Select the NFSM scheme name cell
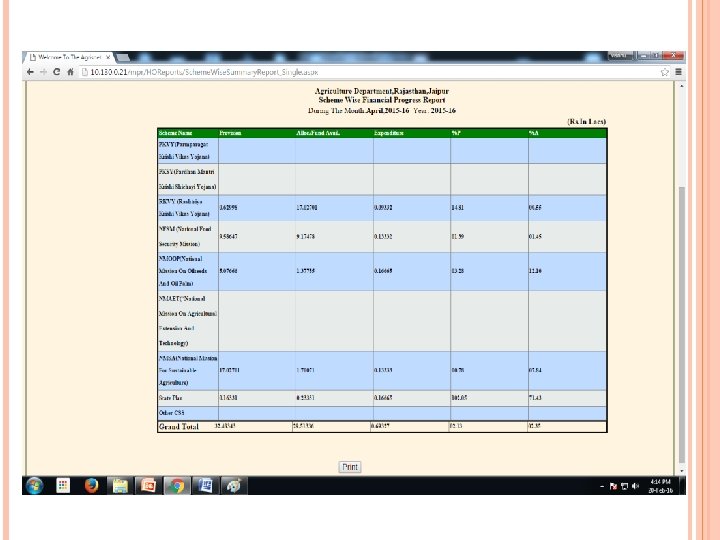Viewport: 720px width, 540px height. point(188,236)
